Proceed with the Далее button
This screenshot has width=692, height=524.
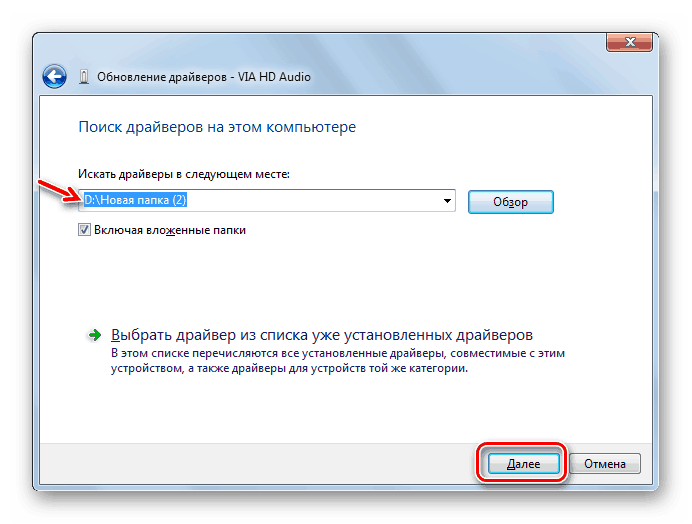coord(523,464)
